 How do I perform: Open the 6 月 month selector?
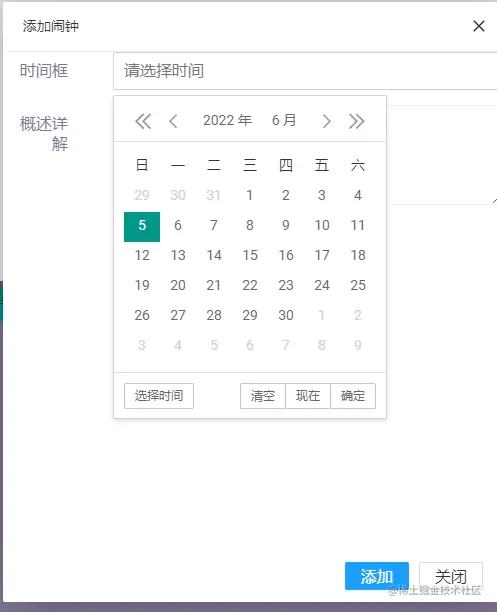[284, 120]
